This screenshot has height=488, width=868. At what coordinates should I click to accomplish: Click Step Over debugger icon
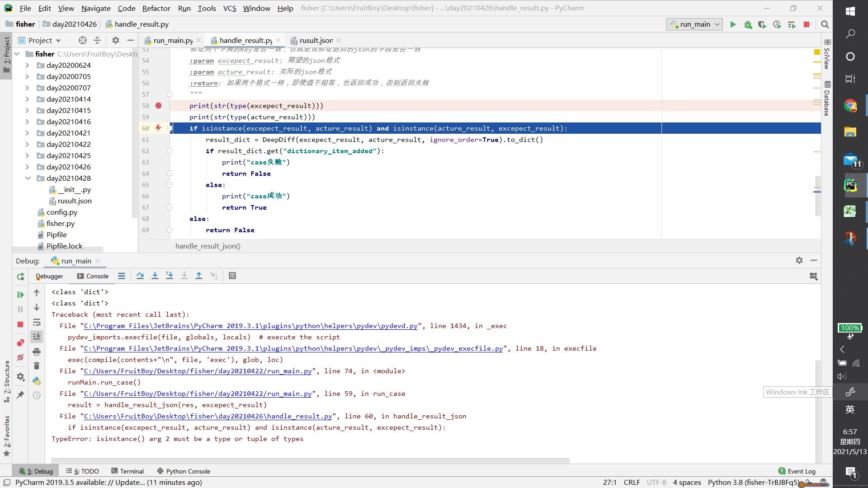140,276
